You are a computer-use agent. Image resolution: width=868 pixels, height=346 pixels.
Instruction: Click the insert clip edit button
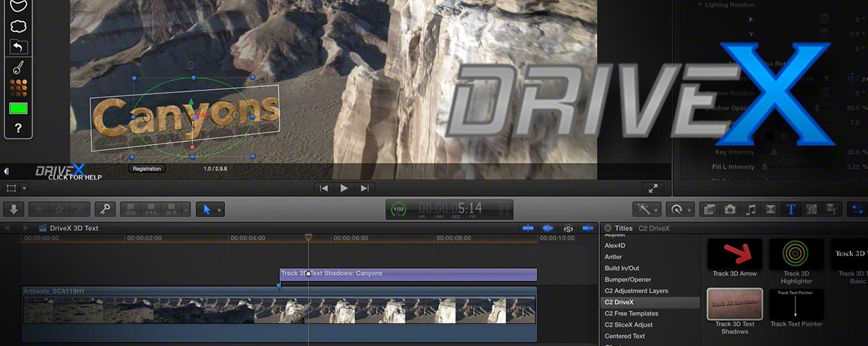pyautogui.click(x=151, y=209)
